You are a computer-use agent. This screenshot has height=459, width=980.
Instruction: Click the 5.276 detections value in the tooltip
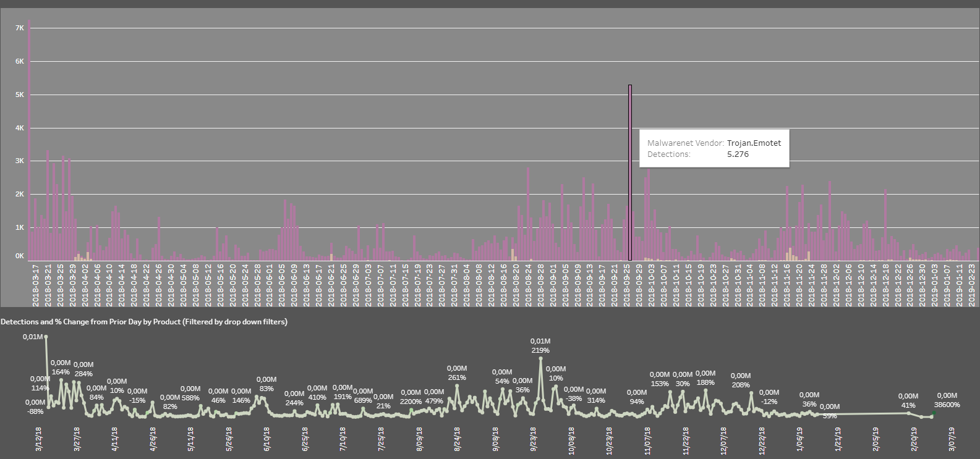click(738, 154)
